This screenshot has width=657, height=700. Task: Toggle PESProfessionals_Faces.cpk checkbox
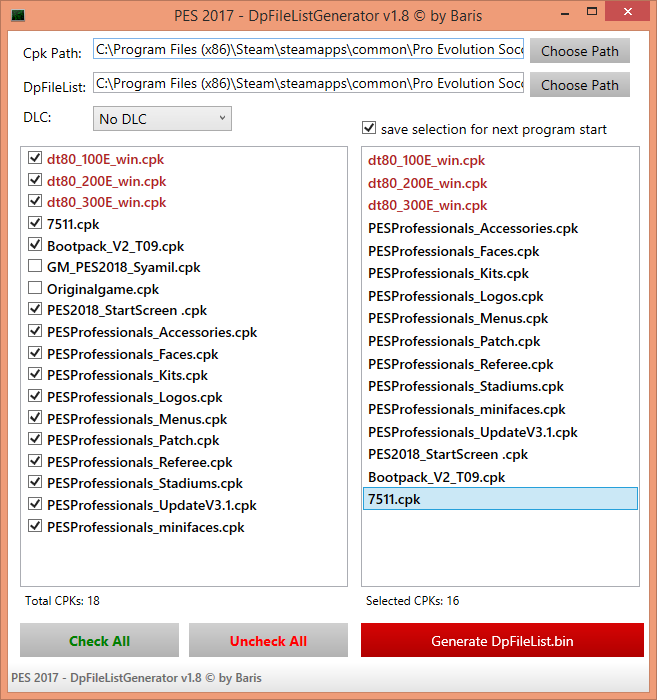[35, 352]
